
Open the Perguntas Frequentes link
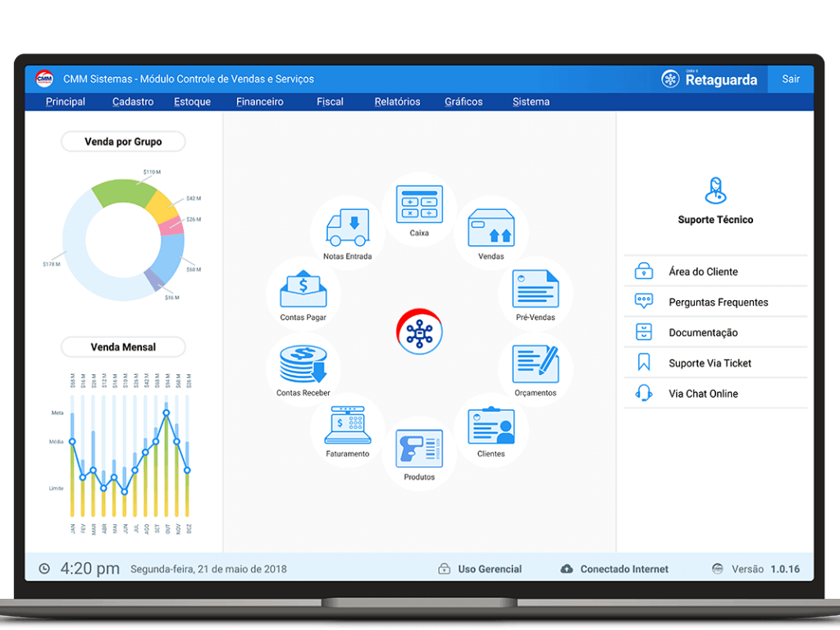pyautogui.click(x=718, y=302)
